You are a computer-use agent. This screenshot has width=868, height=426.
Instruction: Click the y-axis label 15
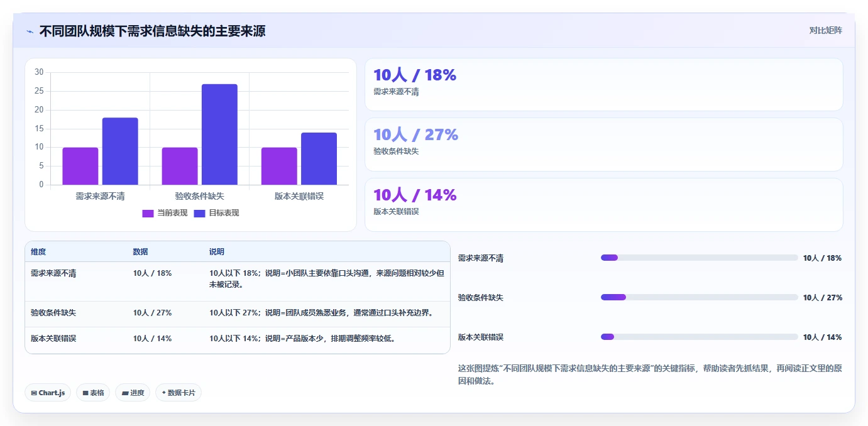tap(39, 129)
